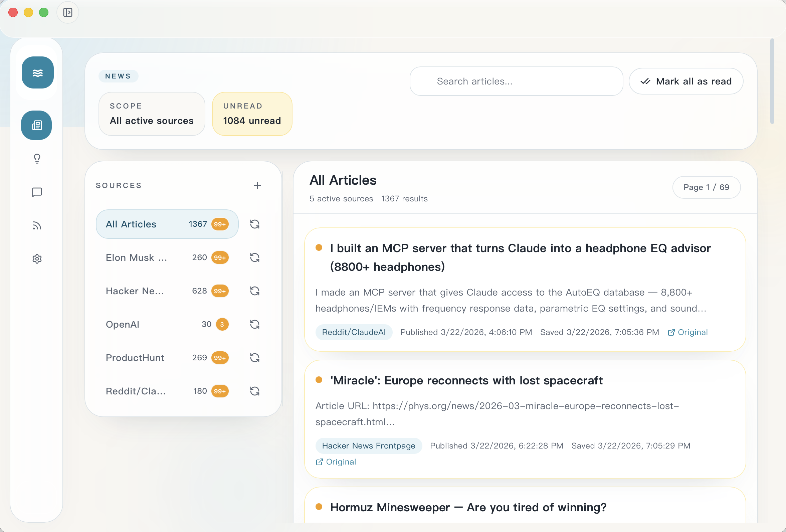Open settings via the gear icon
Screen dimensions: 786x532
(x=37, y=259)
